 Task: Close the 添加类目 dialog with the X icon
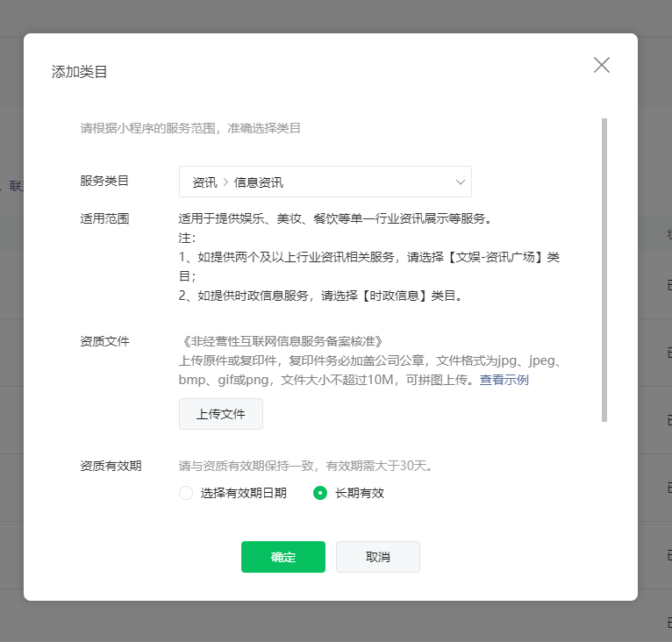[601, 65]
